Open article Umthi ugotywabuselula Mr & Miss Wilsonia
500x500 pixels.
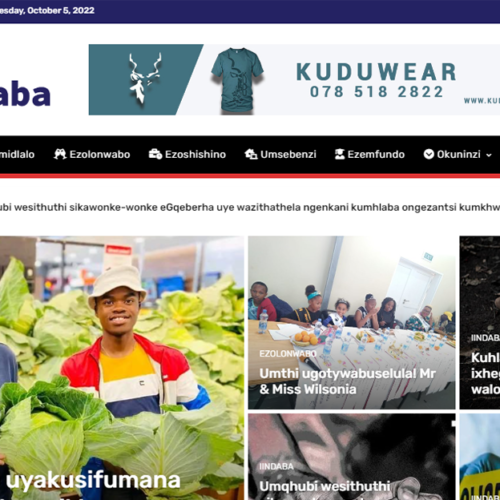pos(347,381)
